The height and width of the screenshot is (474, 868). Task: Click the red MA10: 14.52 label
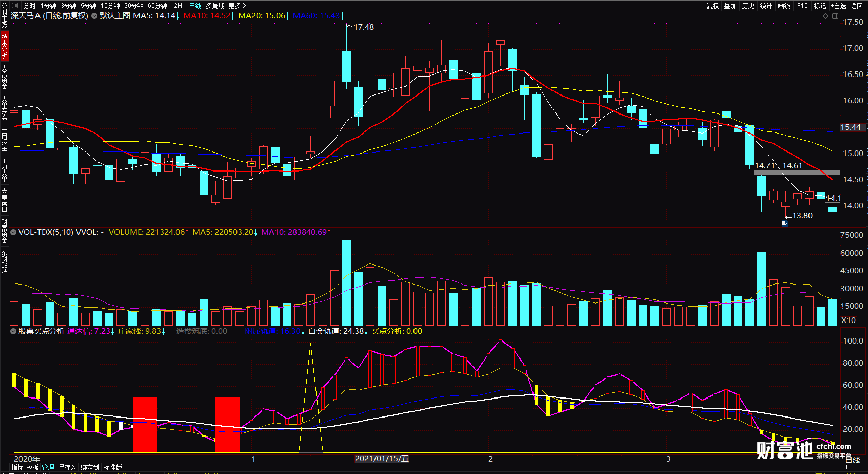click(x=209, y=16)
